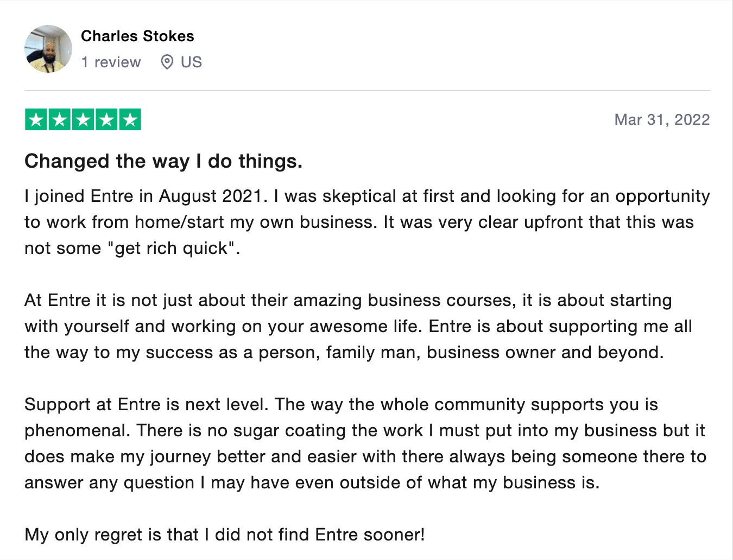The width and height of the screenshot is (733, 560).
Task: Open the "Changed the way I do things." title
Action: (163, 161)
